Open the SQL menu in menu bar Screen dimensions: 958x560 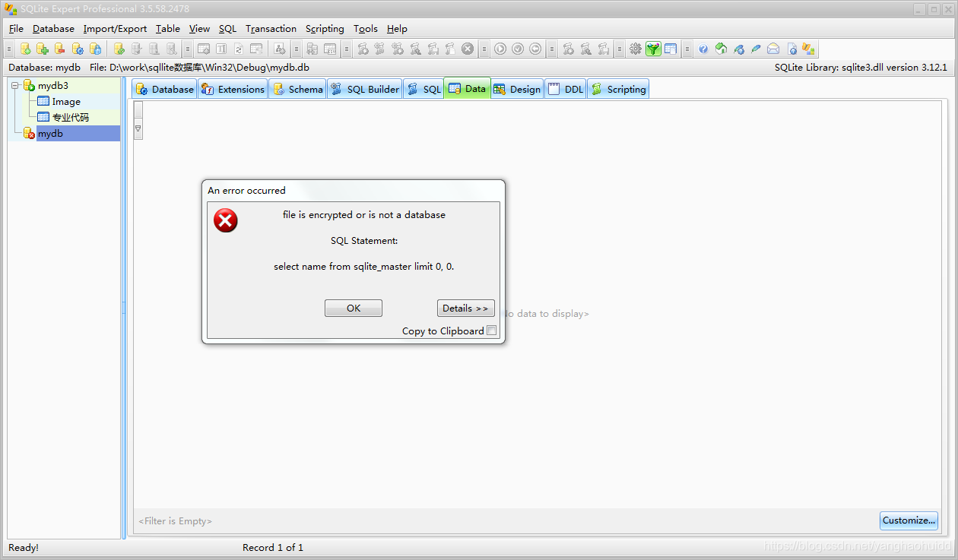[227, 29]
